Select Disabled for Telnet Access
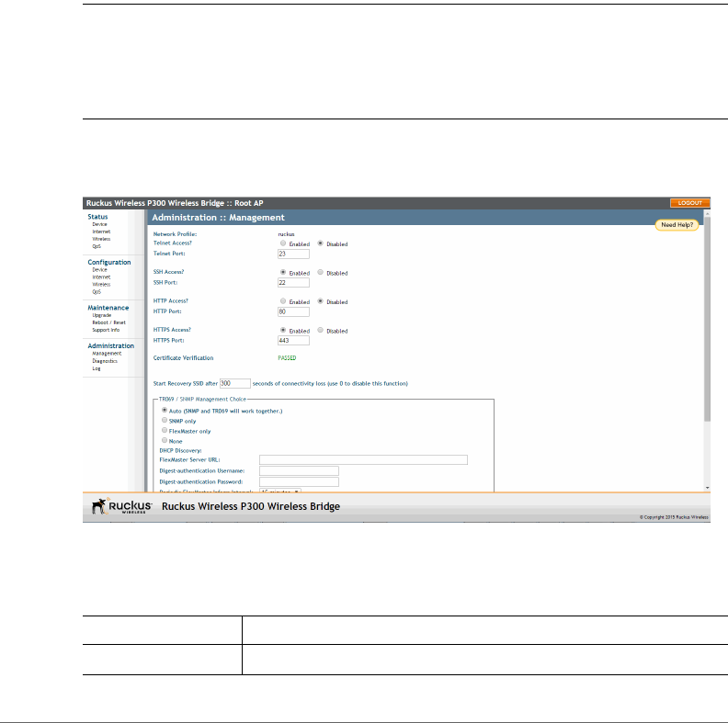The height and width of the screenshot is (723, 728). 321,243
